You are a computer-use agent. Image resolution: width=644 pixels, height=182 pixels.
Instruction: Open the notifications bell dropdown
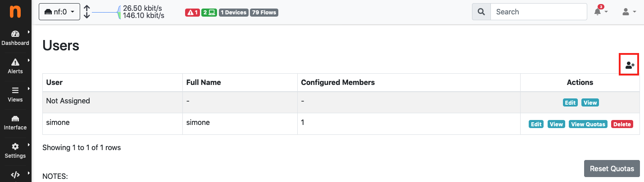click(x=601, y=12)
